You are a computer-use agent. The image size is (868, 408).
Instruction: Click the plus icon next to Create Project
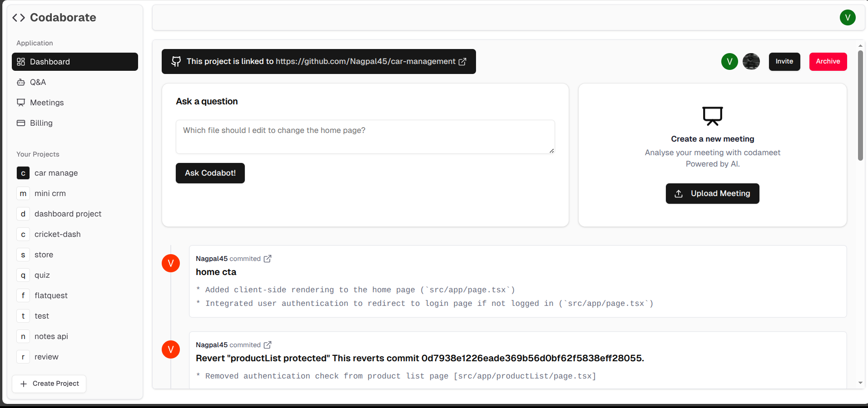[23, 384]
